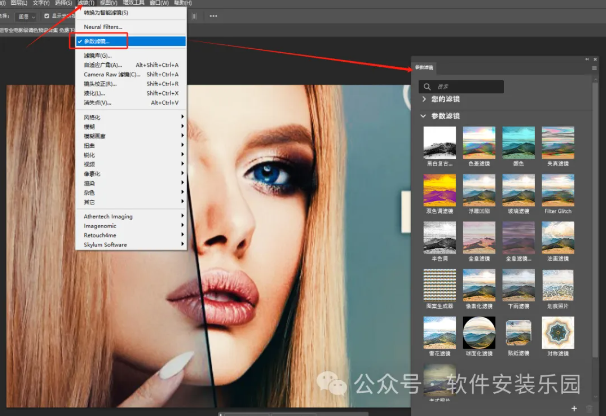Expand the Athentech Imaging submenu
The width and height of the screenshot is (606, 416).
coord(108,216)
